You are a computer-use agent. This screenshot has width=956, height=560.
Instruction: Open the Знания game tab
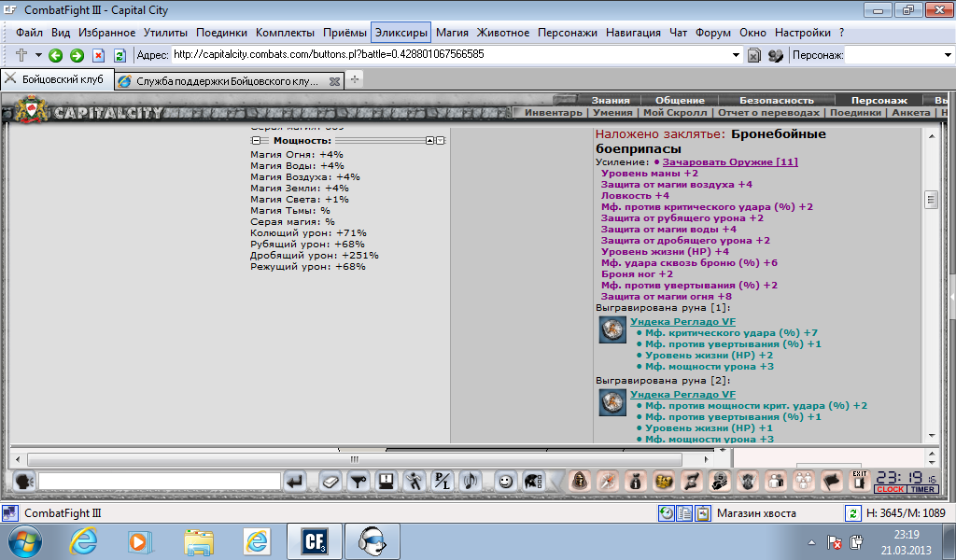611,100
